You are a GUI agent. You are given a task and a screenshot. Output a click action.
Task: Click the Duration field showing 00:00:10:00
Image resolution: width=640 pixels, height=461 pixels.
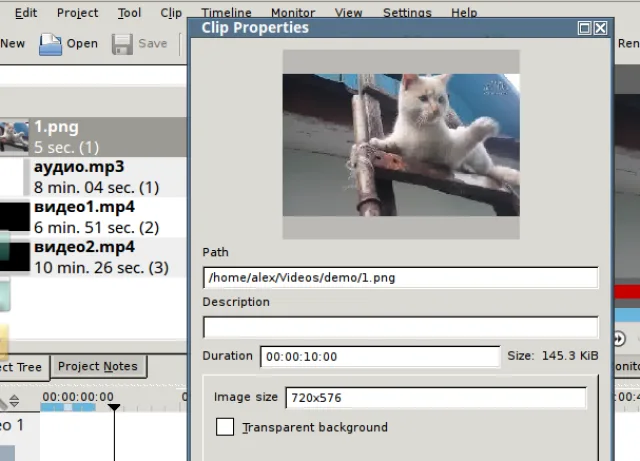point(380,356)
